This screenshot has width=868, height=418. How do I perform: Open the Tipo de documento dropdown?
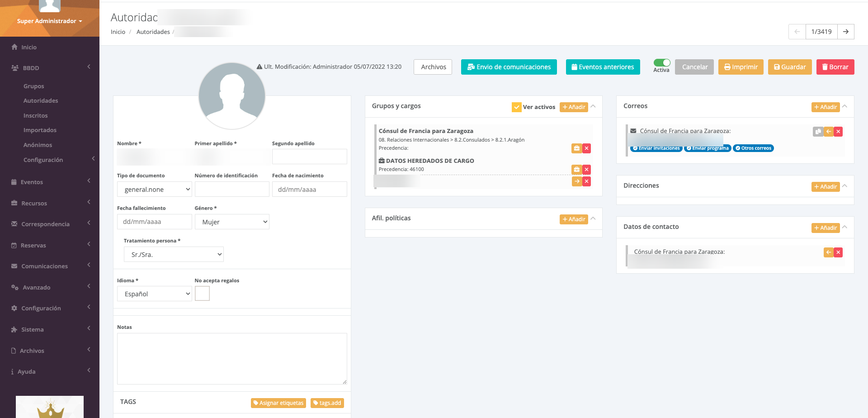click(x=155, y=189)
